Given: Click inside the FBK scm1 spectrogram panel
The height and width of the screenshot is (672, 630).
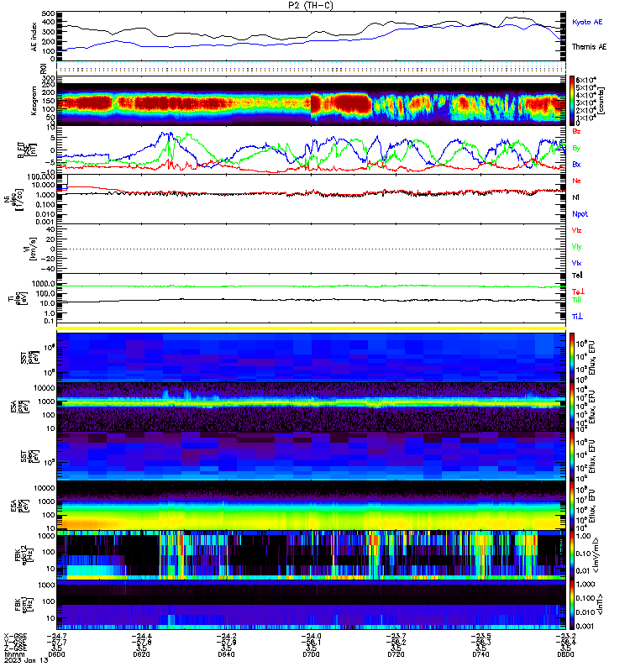Looking at the screenshot, I should 311,605.
